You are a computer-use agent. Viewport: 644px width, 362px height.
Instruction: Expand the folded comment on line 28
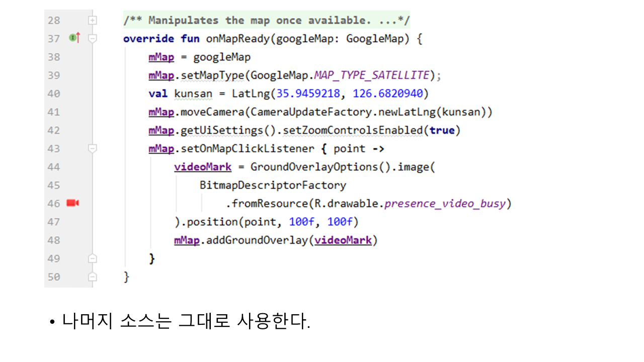[92, 21]
